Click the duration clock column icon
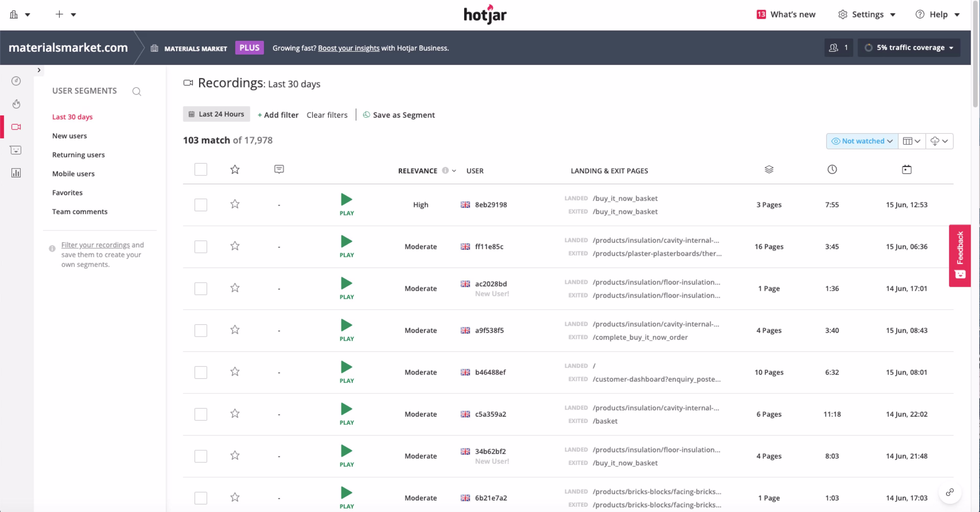Screen dimensions: 980x512 point(832,170)
